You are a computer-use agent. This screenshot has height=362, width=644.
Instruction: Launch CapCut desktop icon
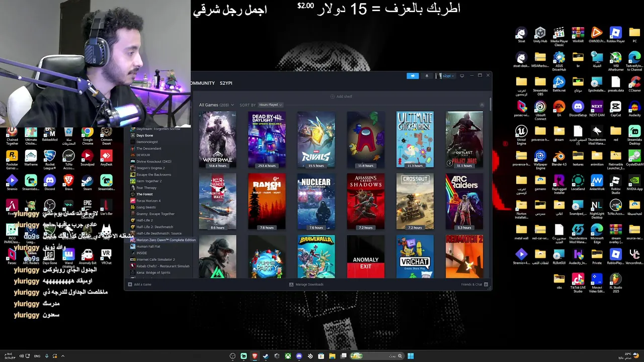616,109
